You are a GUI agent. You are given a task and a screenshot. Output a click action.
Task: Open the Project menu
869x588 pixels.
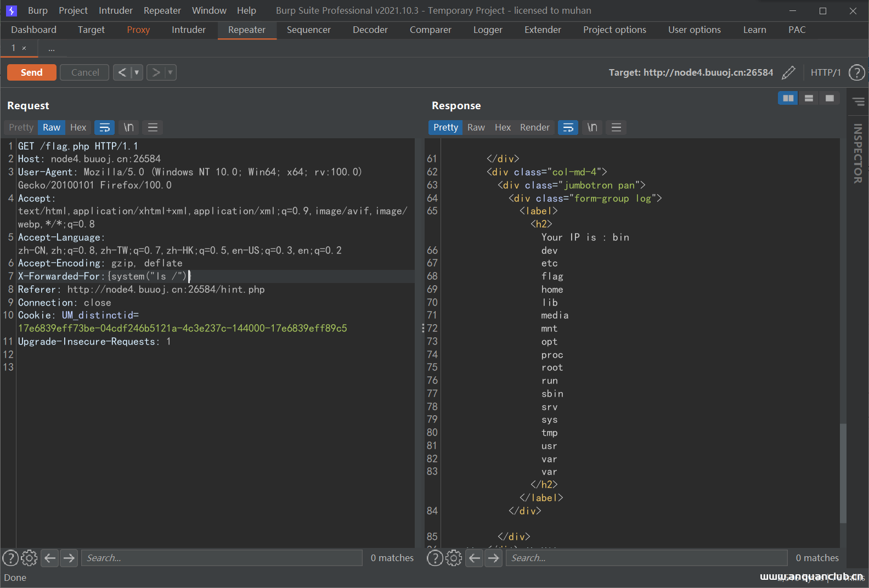click(73, 10)
